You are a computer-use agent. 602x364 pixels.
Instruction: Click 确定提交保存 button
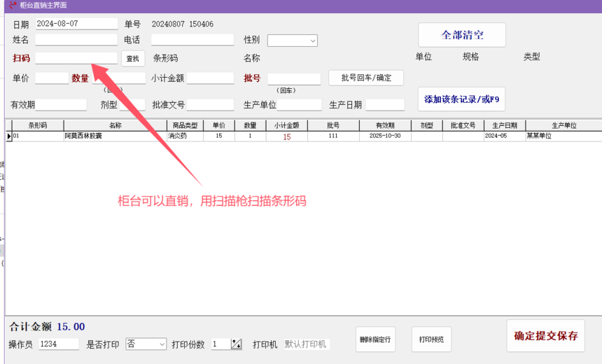[x=545, y=335]
